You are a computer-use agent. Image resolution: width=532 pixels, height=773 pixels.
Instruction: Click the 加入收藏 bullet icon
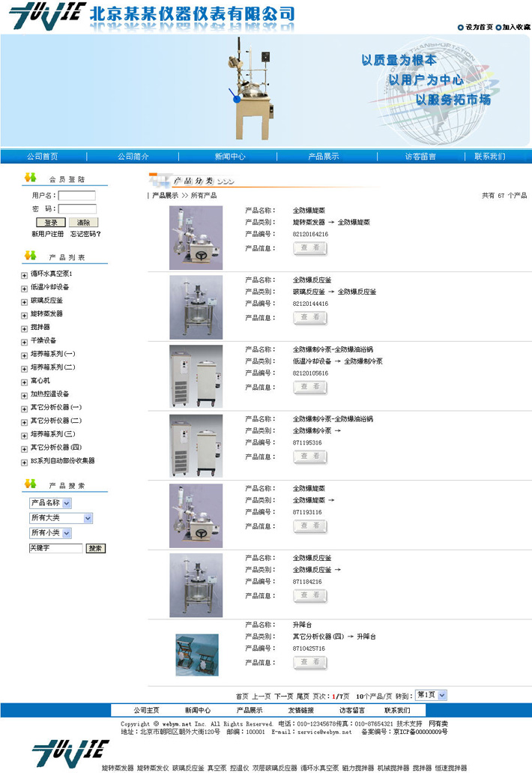498,28
